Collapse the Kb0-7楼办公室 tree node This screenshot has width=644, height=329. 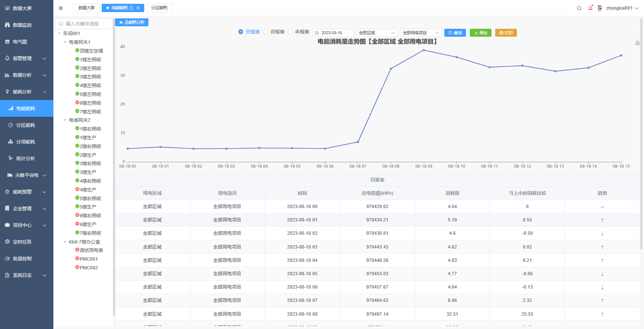pos(65,242)
